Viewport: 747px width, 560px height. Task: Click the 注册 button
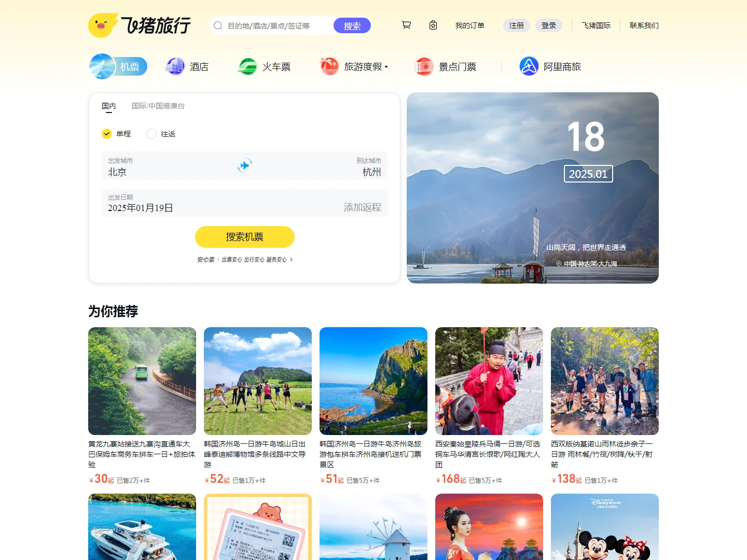click(517, 25)
